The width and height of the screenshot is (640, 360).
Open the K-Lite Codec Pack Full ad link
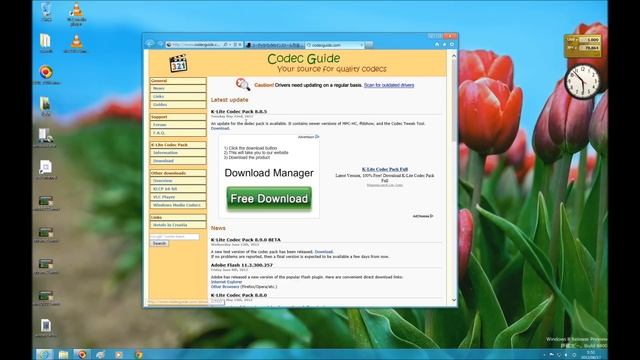point(384,169)
